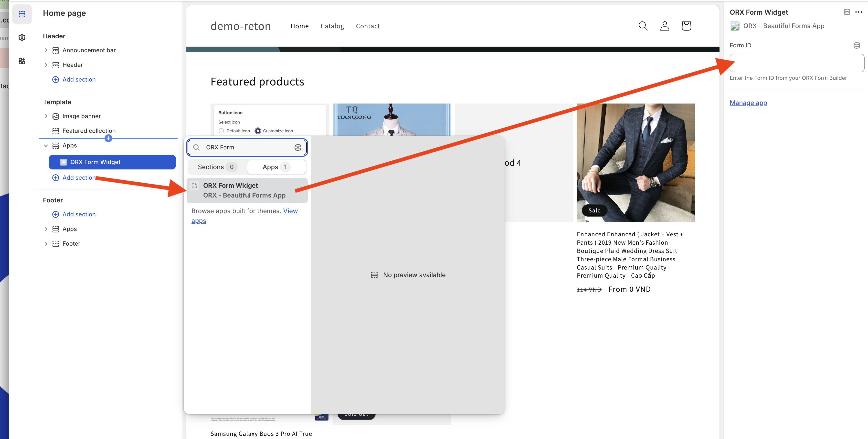Open the three-dots menu for ORX Form Widget
Viewport: 868px width, 439px height.
(858, 12)
